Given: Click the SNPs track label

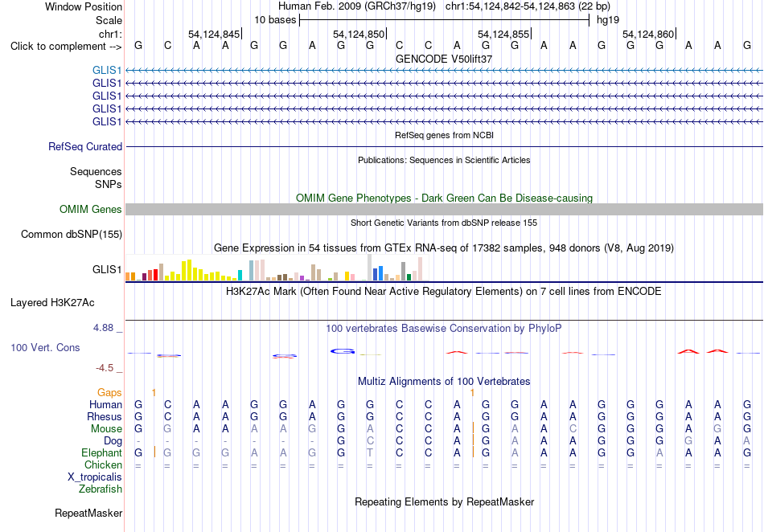Looking at the screenshot, I should (109, 185).
